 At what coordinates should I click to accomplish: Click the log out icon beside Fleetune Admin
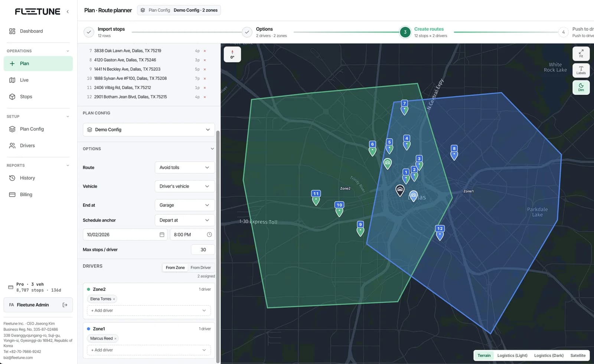pyautogui.click(x=65, y=305)
